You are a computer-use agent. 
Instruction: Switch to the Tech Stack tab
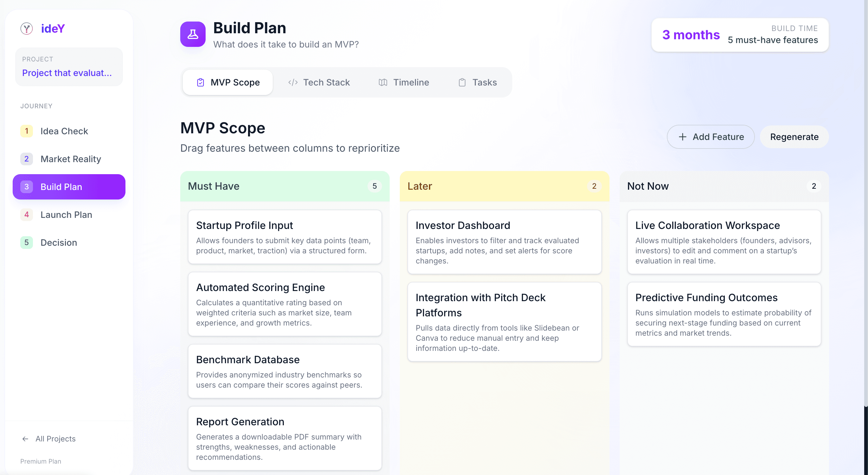(x=319, y=83)
